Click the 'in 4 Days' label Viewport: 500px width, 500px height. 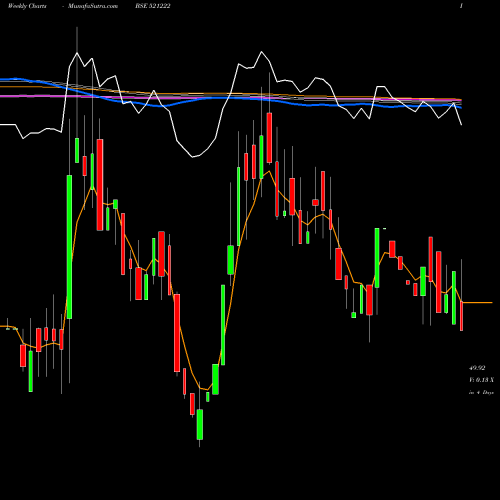point(481,393)
